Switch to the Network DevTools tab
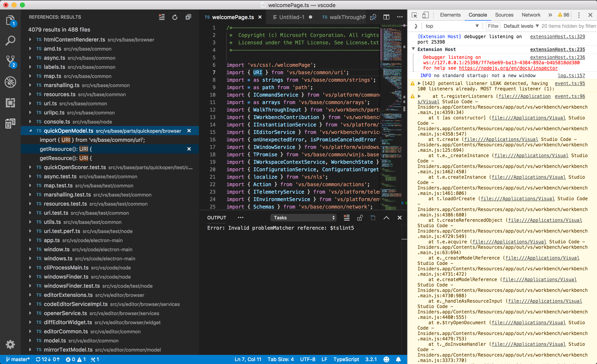Screen dimensions: 597x364 click(531, 15)
